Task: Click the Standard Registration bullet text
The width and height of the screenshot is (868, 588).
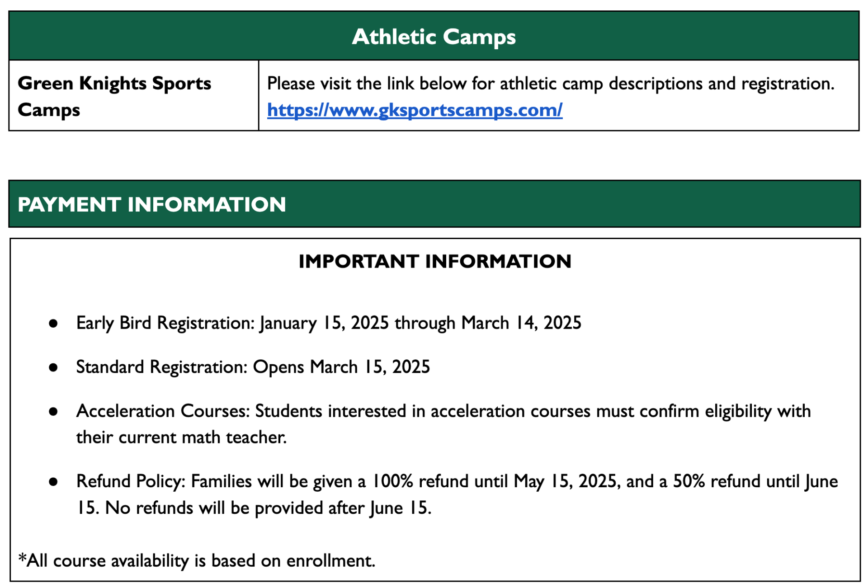Action: 253,367
